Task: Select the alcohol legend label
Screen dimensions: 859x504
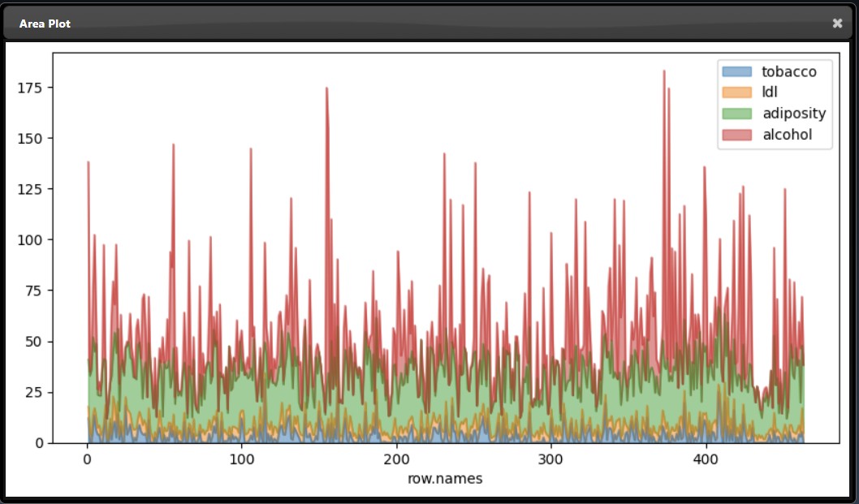Action: [x=787, y=135]
